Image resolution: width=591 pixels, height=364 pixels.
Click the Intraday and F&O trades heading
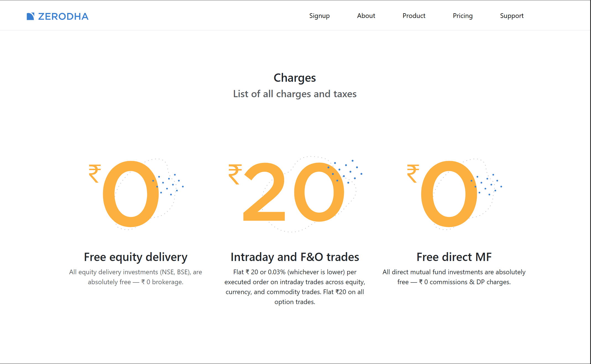295,257
